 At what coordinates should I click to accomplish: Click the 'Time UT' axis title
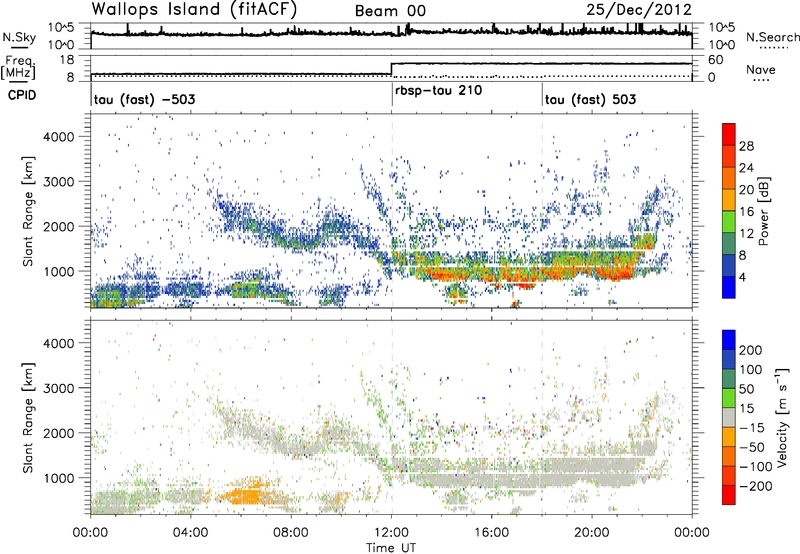point(391,547)
